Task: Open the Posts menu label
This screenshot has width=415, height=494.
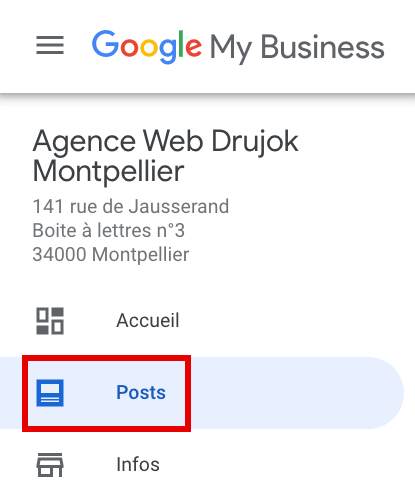Action: 141,392
